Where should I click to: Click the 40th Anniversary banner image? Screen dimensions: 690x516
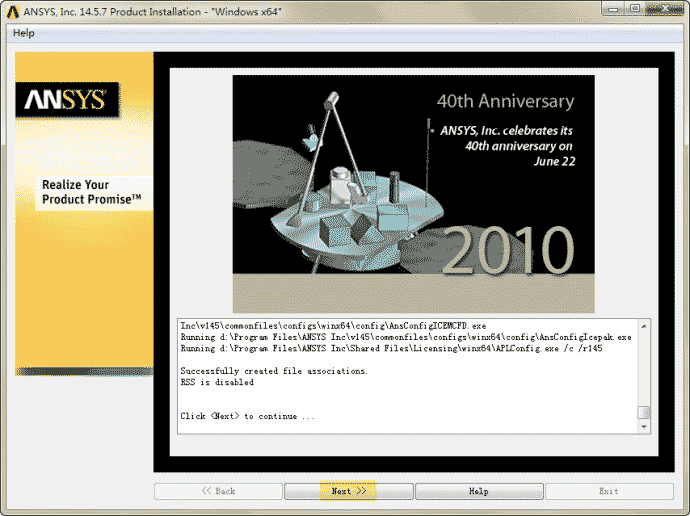coord(413,194)
